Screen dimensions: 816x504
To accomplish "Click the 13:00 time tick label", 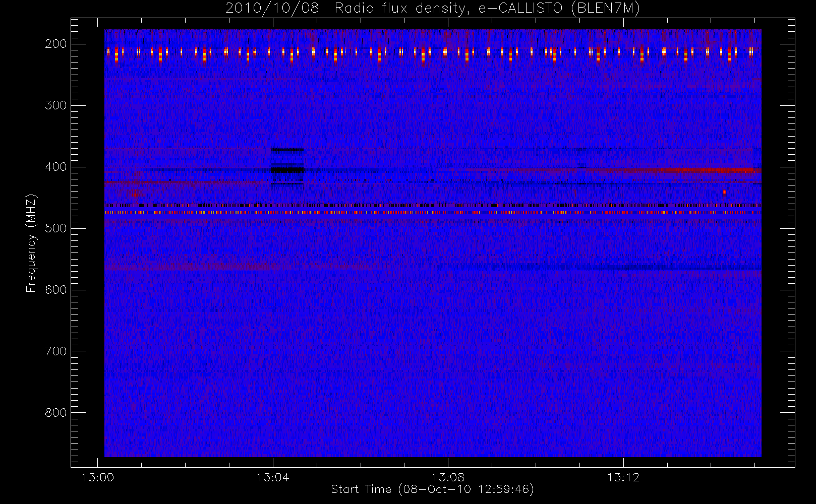I will [98, 477].
